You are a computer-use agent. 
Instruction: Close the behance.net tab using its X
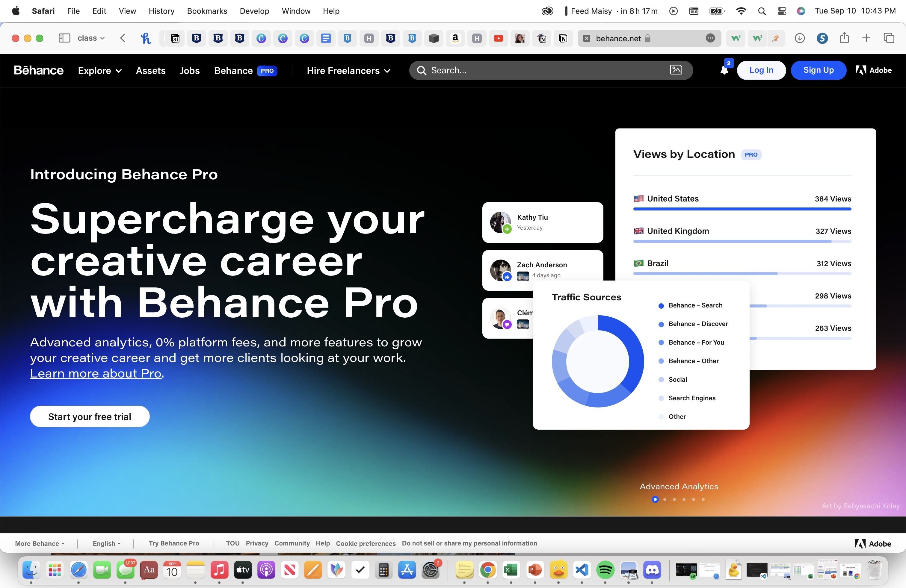tap(587, 38)
